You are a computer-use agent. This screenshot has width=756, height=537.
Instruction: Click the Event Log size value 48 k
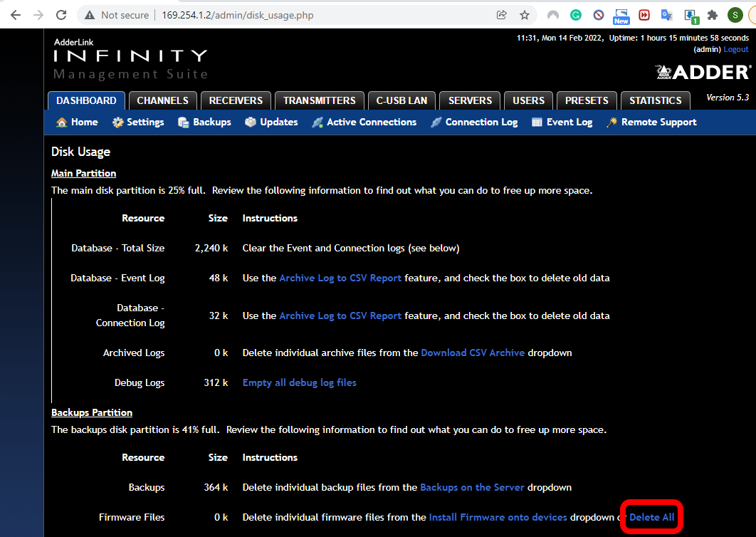tap(219, 278)
